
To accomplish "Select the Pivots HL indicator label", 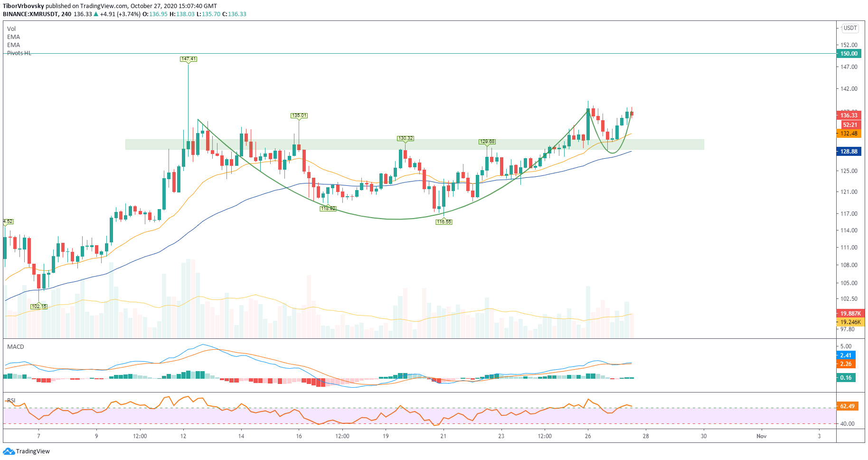I will [19, 53].
